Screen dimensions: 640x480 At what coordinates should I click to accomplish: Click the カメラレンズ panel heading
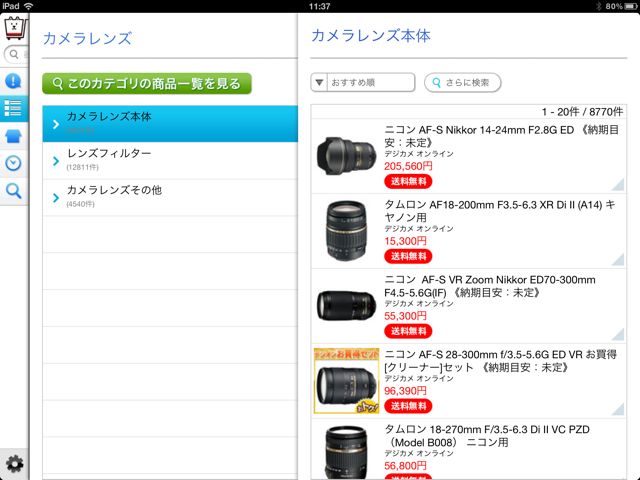[x=87, y=38]
